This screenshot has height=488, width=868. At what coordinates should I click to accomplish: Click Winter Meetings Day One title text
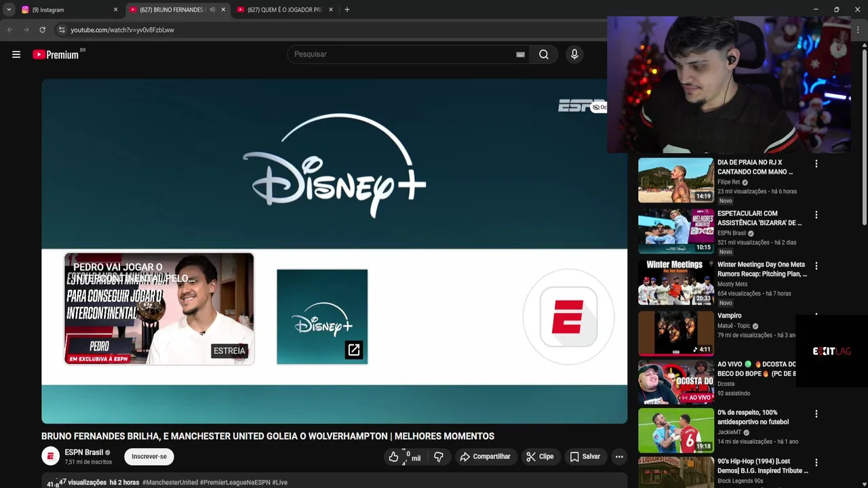762,269
